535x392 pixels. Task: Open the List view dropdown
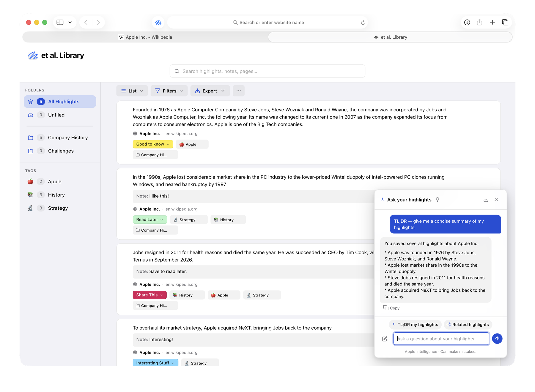click(132, 91)
